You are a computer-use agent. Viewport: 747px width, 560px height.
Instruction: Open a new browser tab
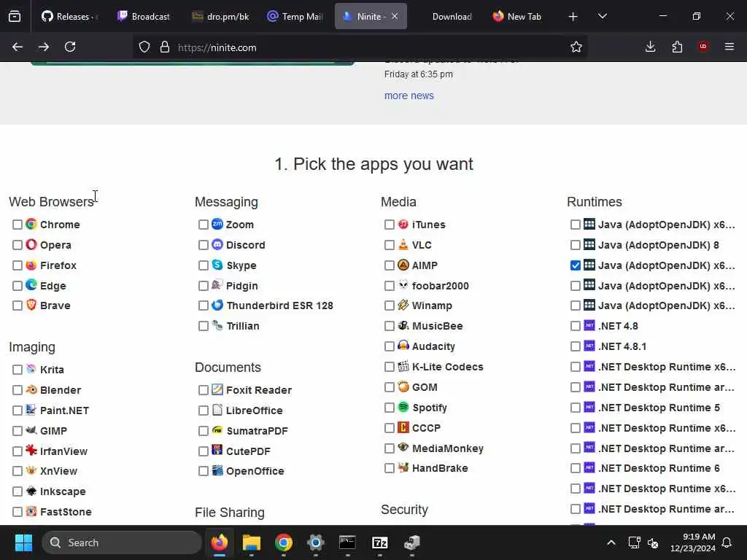[x=573, y=17]
